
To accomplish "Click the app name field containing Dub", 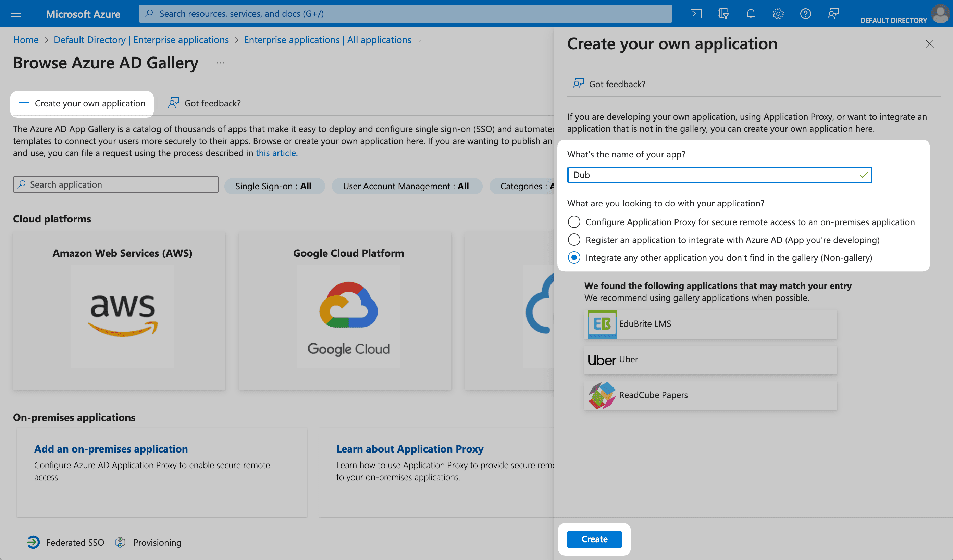I will [719, 175].
